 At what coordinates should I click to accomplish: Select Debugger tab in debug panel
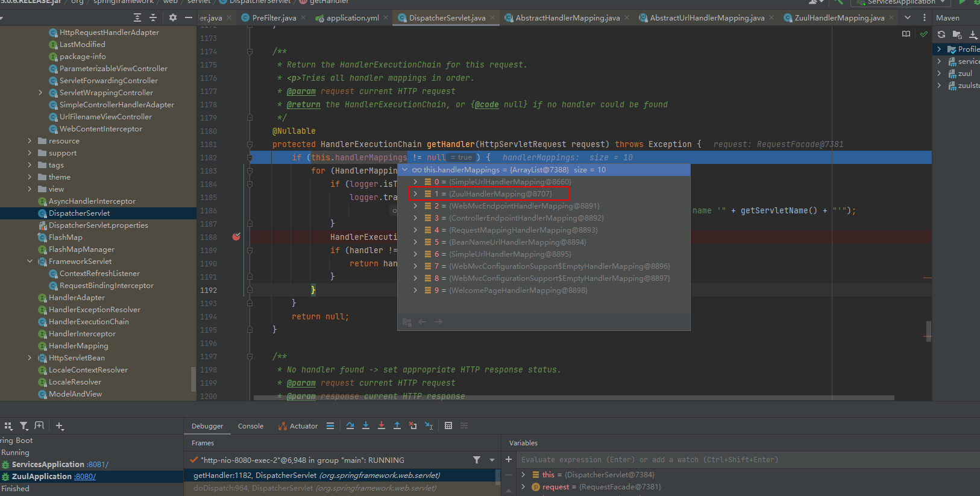pyautogui.click(x=207, y=426)
